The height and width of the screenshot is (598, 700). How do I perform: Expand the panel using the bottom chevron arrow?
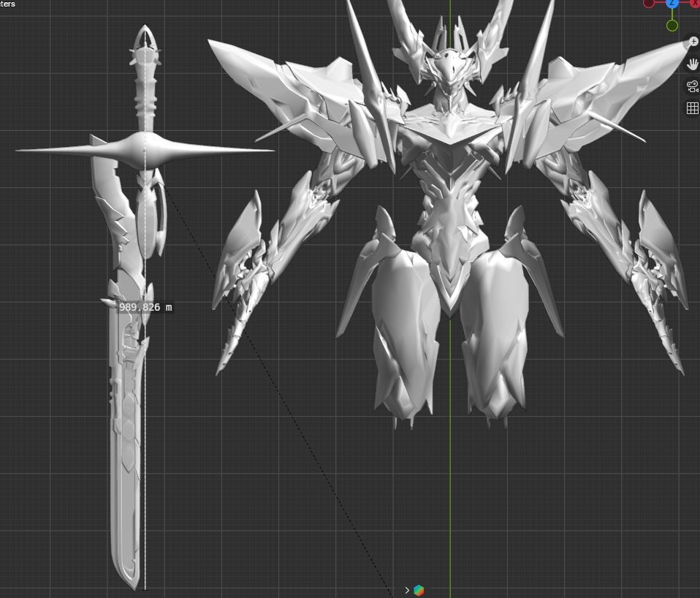coord(407,590)
